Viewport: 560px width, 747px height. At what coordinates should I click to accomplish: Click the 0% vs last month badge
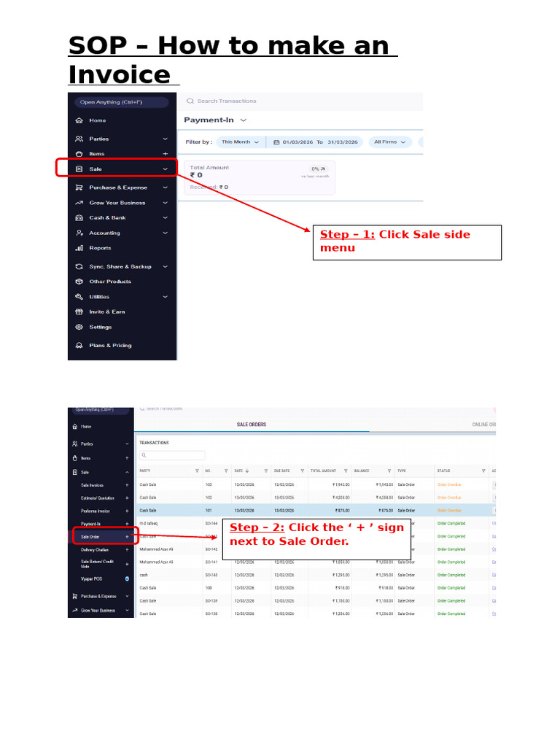coord(318,169)
